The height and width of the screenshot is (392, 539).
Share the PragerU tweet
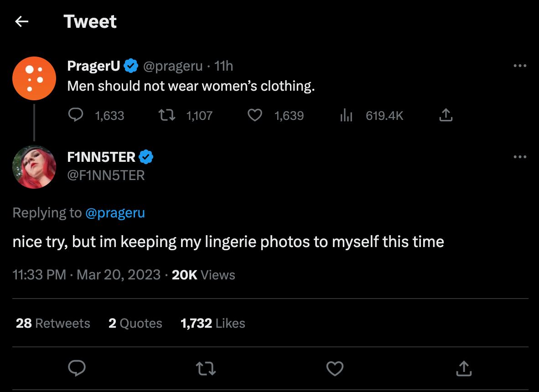click(446, 115)
